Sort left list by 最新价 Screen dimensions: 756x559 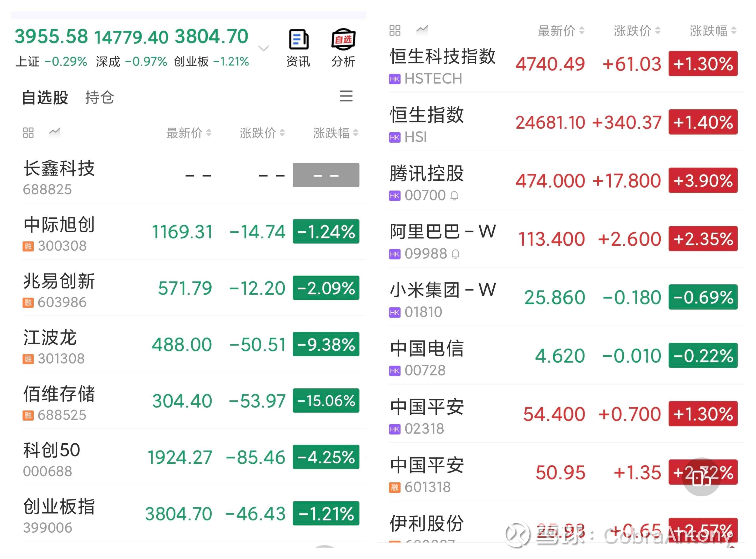[x=189, y=133]
